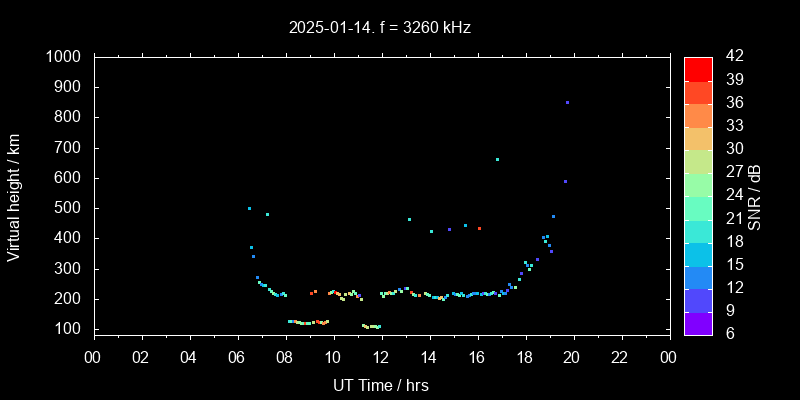Click the "UT Time / hrs" axis label
This screenshot has width=800, height=400.
[380, 384]
